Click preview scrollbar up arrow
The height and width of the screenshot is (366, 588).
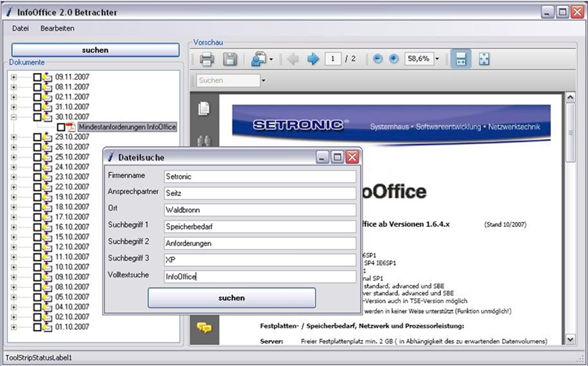coord(570,98)
